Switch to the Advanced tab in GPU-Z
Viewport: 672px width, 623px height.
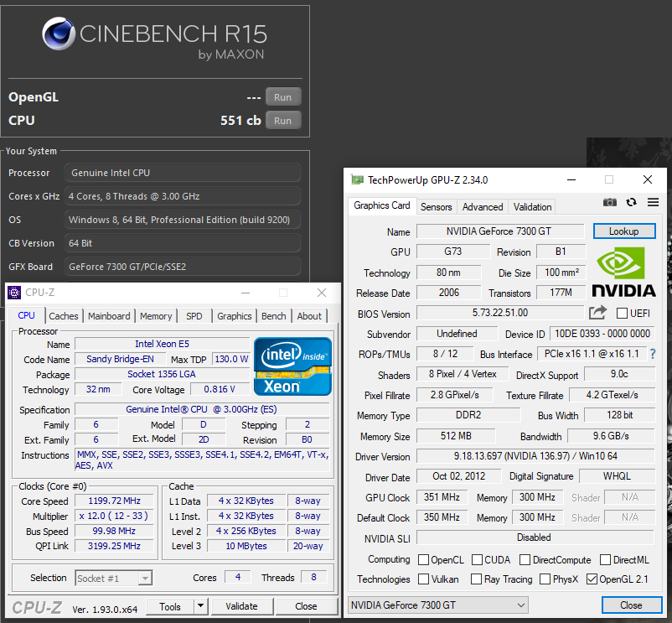click(483, 207)
